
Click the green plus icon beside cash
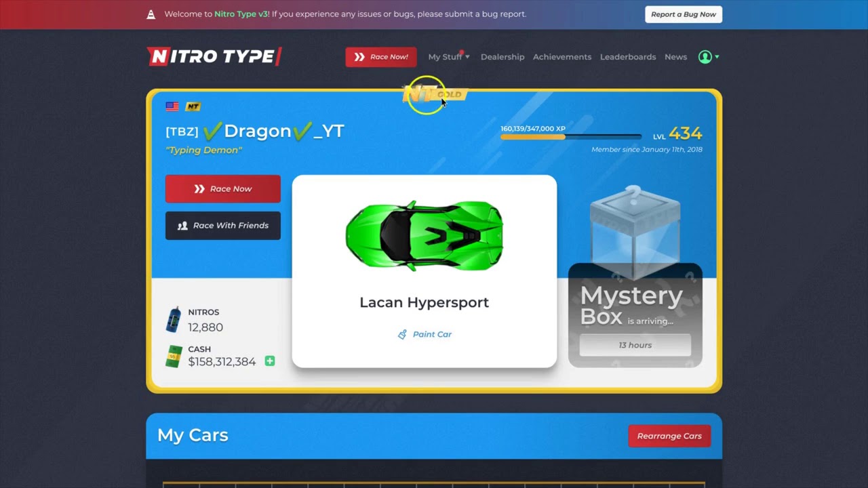[x=270, y=361]
